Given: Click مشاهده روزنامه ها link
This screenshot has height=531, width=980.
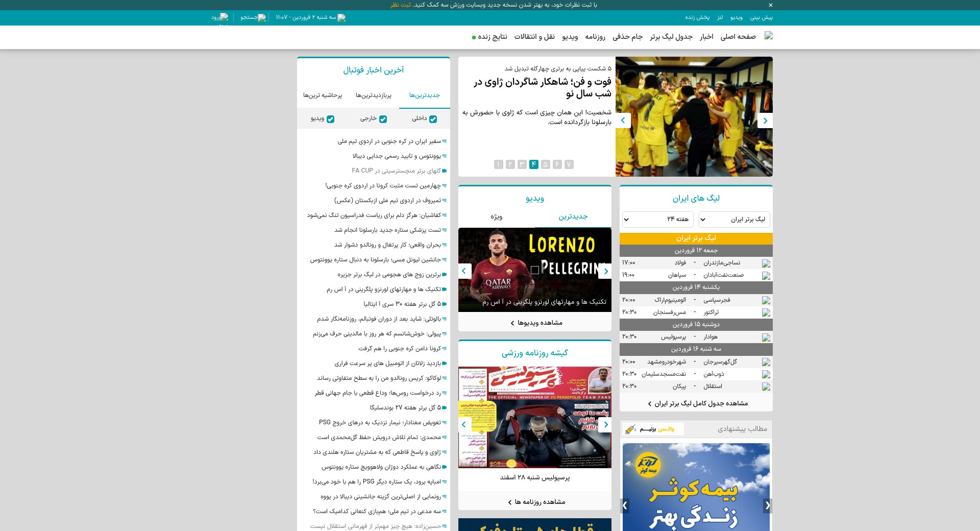Looking at the screenshot, I should click(x=536, y=502).
